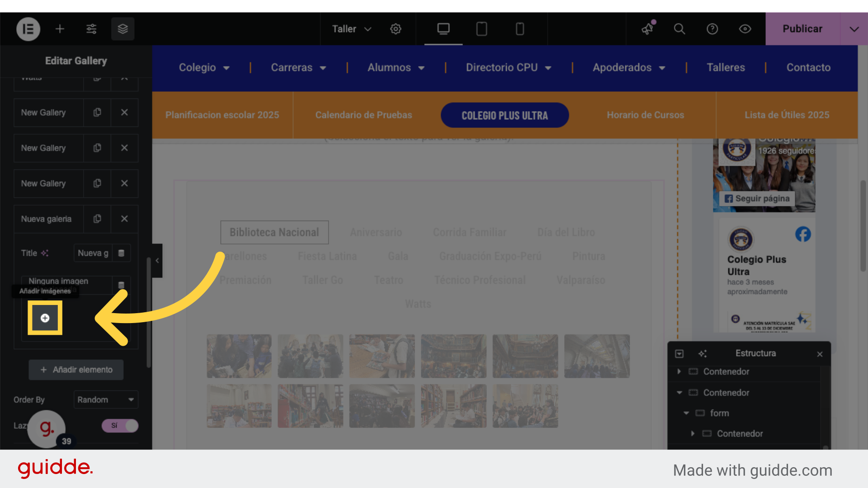Screen dimensions: 868x488
Task: Click the AI sparkle icon in Estructura header
Action: pos(702,353)
